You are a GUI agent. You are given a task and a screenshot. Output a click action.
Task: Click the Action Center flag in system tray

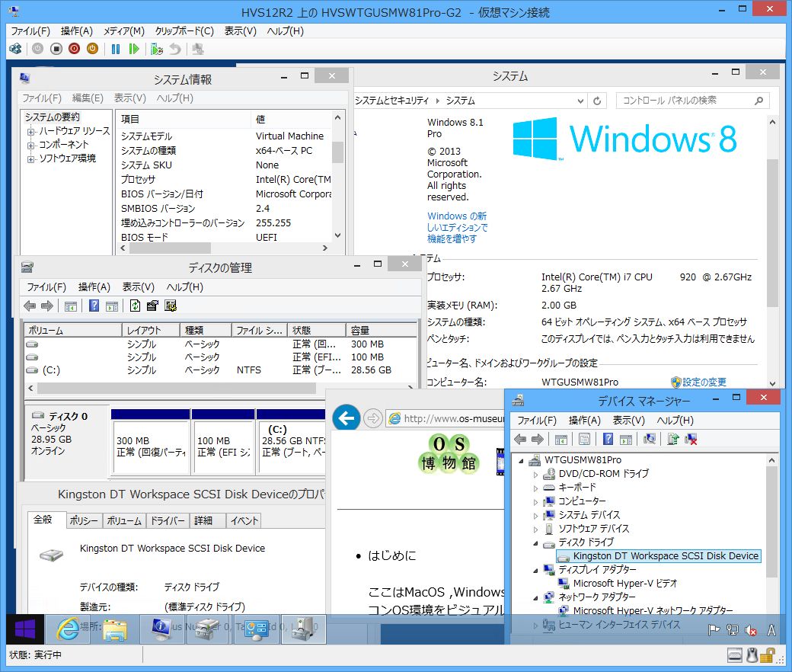coord(714,630)
